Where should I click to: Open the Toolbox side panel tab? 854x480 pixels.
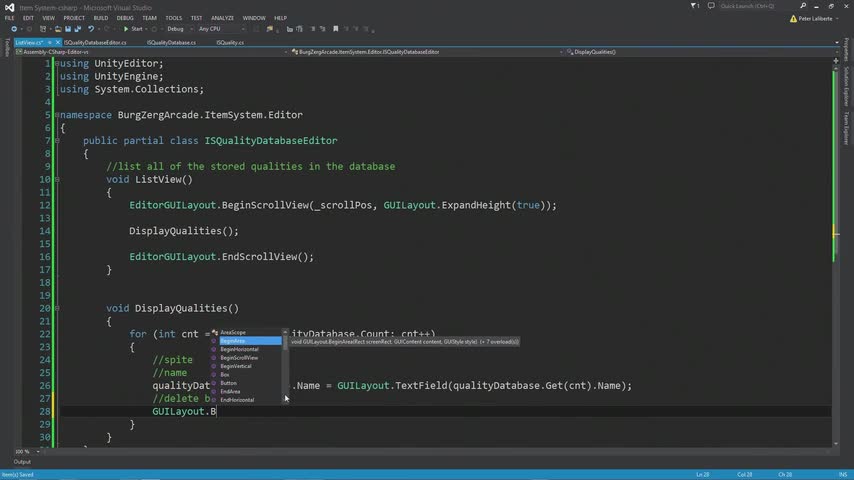pyautogui.click(x=7, y=48)
